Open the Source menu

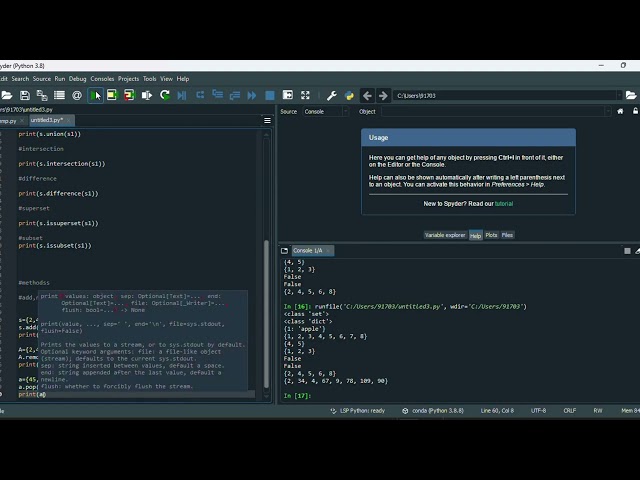42,79
